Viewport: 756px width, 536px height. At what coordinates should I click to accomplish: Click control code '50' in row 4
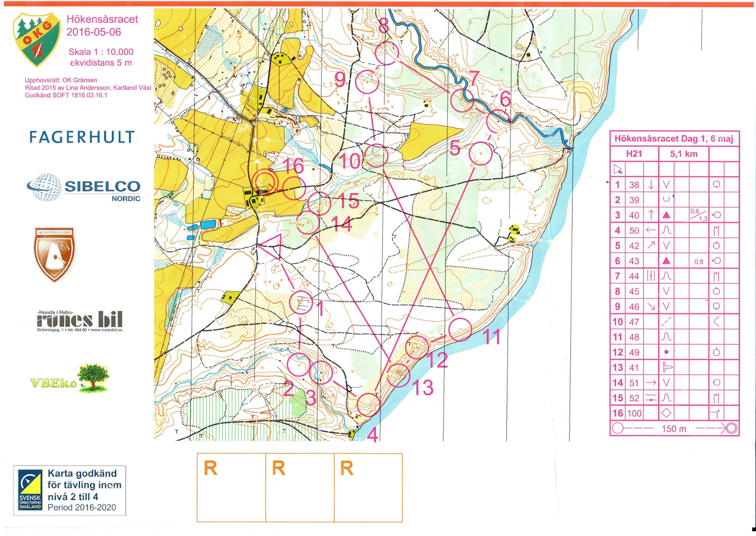634,230
